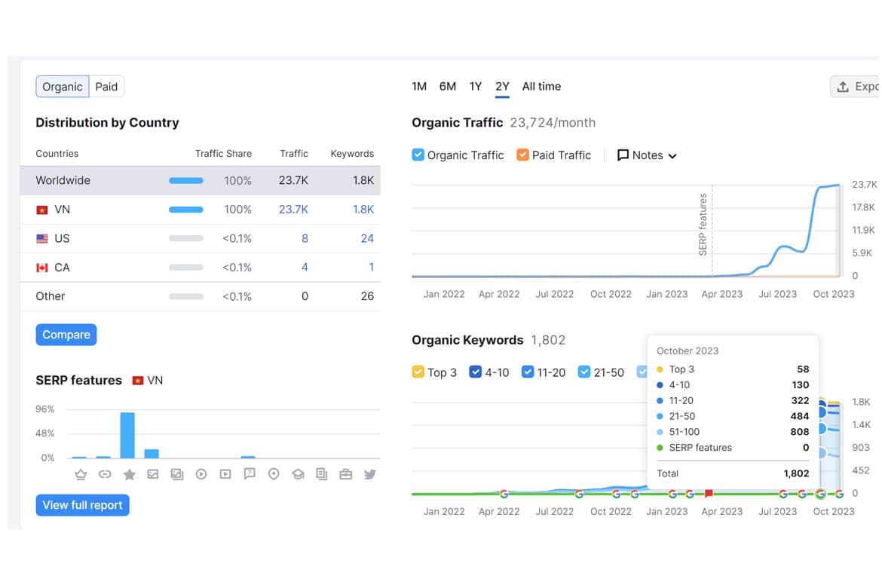This screenshot has height=588, width=882.
Task: Open the Notes dropdown
Action: point(647,155)
